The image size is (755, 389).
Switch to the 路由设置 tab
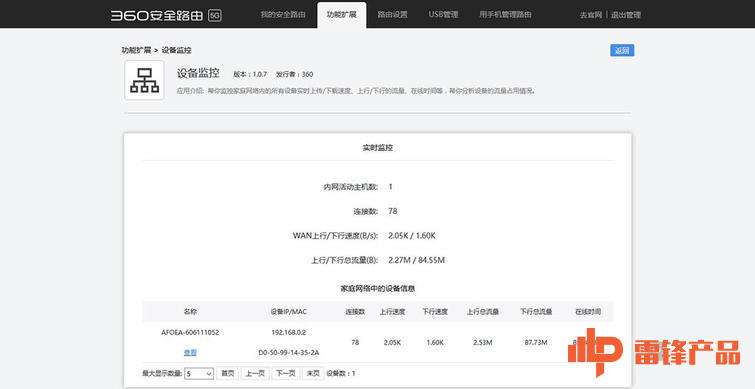click(x=392, y=14)
